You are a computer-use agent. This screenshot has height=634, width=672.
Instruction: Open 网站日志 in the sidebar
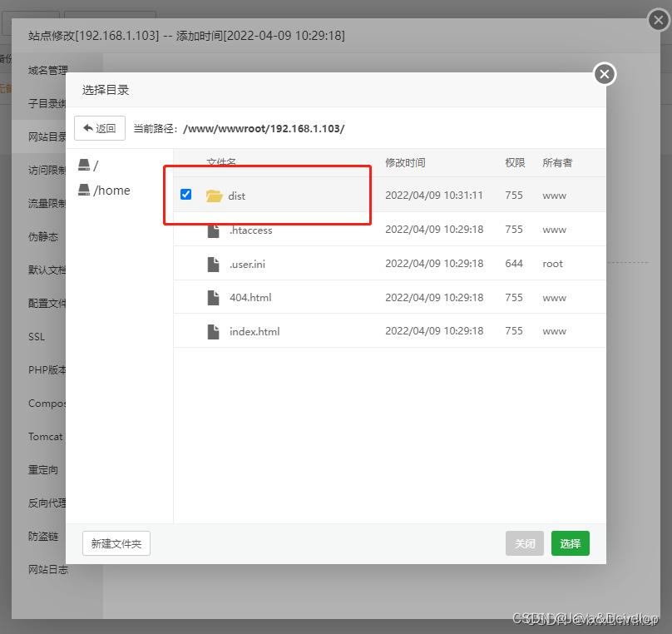(x=48, y=570)
